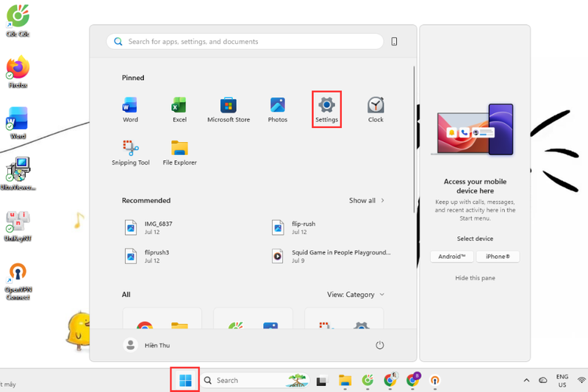Click the Start menu search field

pos(245,42)
